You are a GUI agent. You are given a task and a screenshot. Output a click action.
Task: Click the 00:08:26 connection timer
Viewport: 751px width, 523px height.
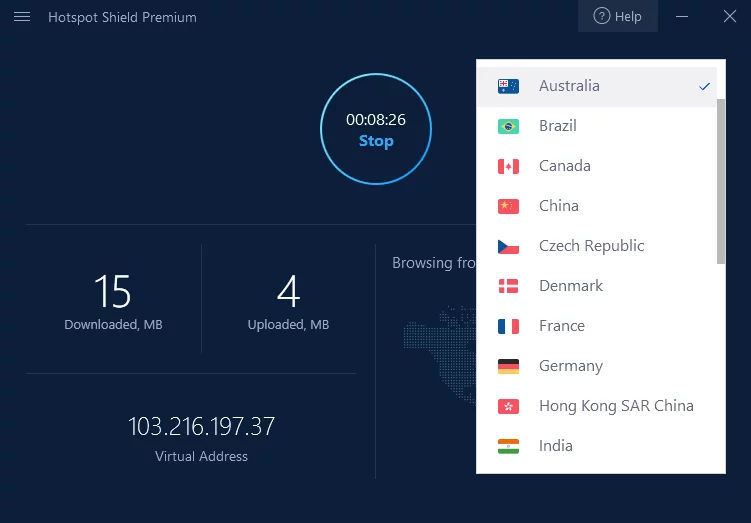pyautogui.click(x=376, y=119)
